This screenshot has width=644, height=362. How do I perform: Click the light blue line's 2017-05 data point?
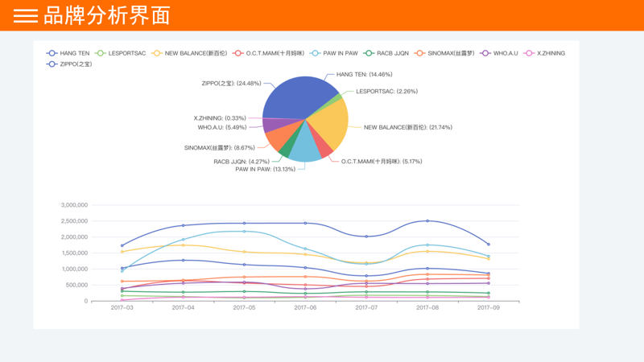click(x=245, y=232)
